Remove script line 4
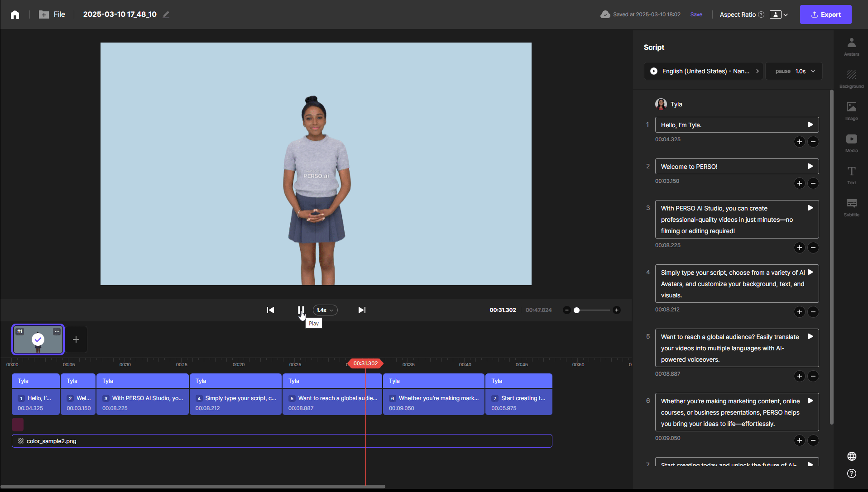The image size is (868, 492). point(813,312)
